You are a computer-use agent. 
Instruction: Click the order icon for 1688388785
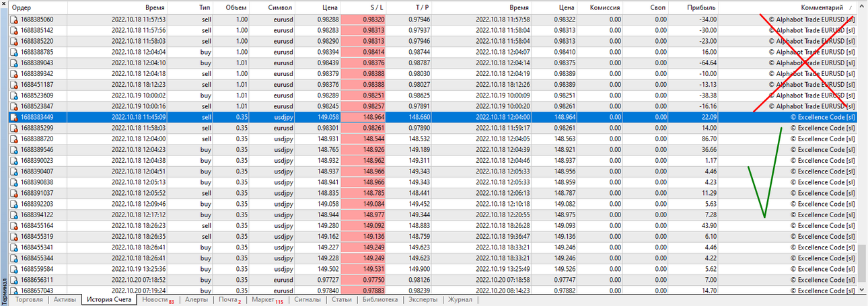15,52
